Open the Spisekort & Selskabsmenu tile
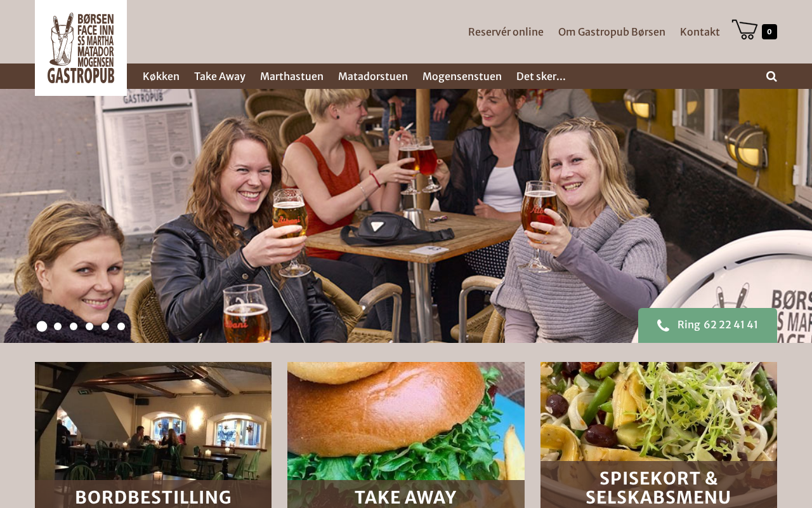 658,435
